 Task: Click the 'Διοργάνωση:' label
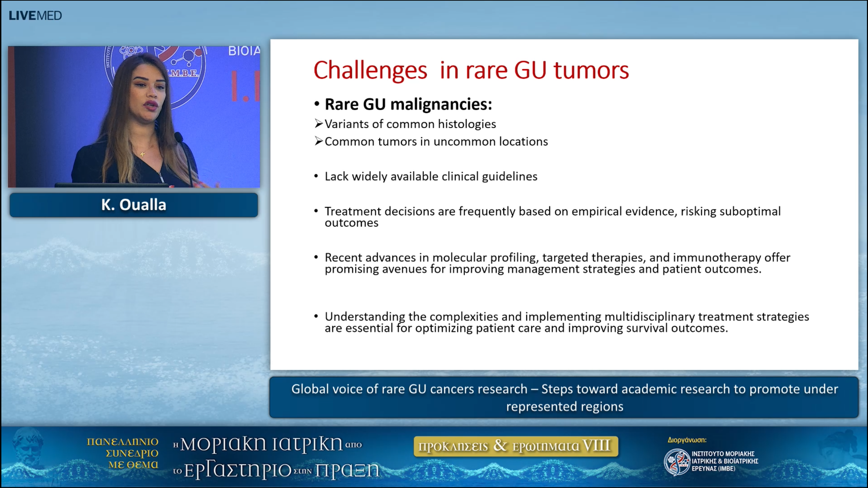pos(687,440)
